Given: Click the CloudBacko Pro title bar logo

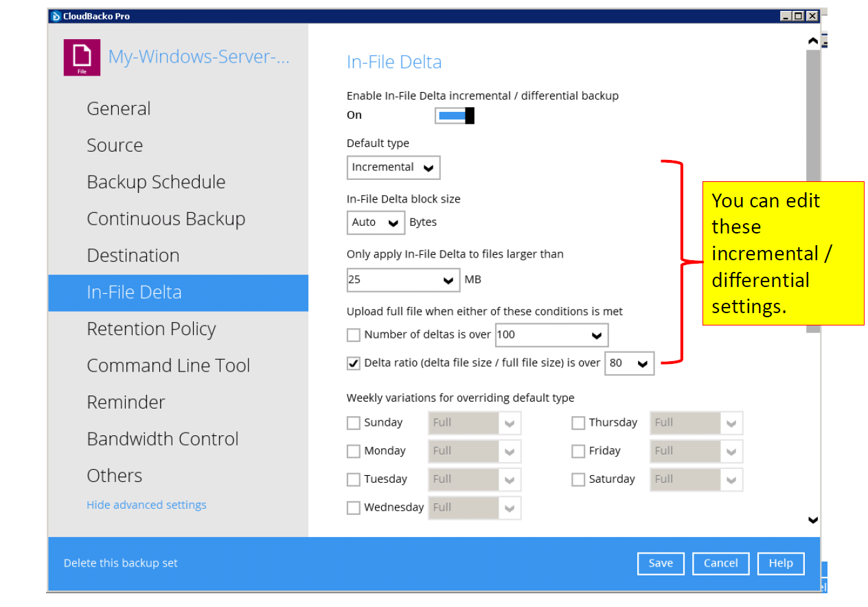Looking at the screenshot, I should coord(56,16).
